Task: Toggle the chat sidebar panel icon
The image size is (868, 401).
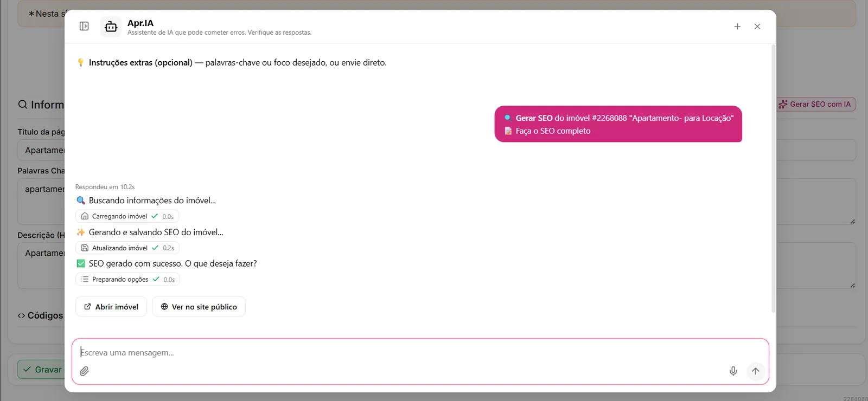Action: click(84, 26)
